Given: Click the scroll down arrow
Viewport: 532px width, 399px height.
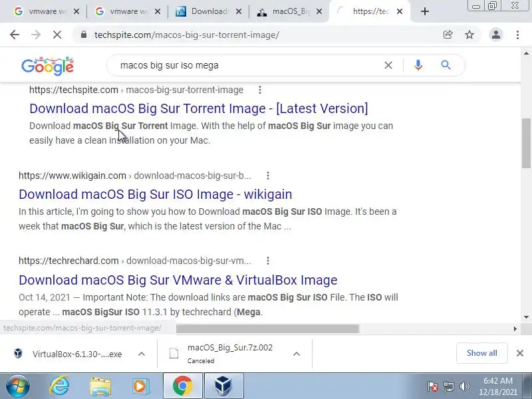Looking at the screenshot, I should (x=526, y=317).
